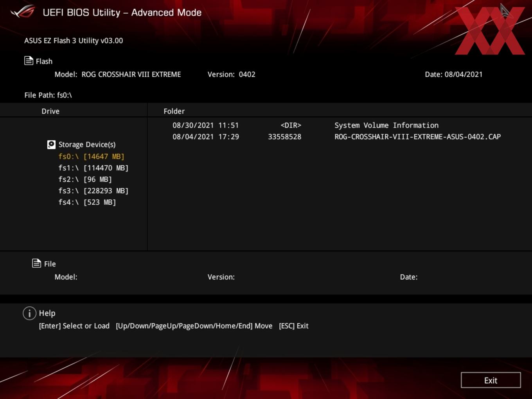Click the Date: 08/04/2021 text
The width and height of the screenshot is (532, 399).
pos(454,74)
